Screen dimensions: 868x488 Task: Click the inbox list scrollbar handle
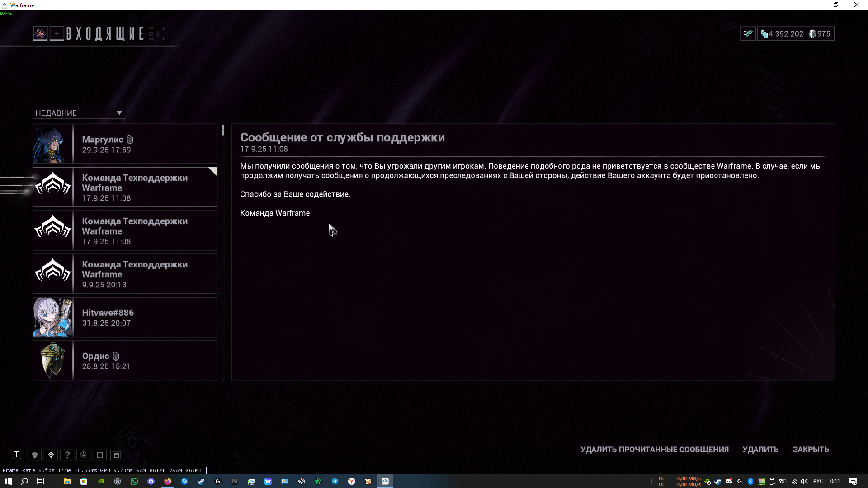[x=223, y=131]
